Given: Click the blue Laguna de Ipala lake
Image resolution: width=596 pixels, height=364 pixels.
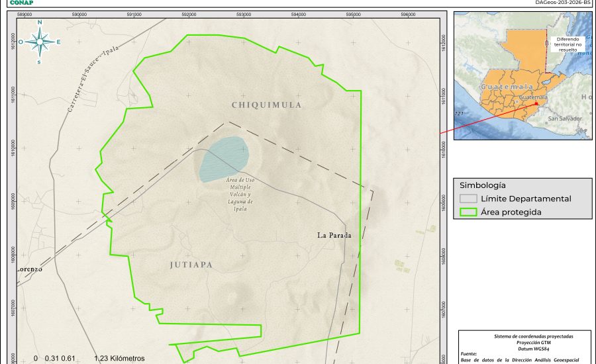Looking at the screenshot, I should tap(224, 158).
